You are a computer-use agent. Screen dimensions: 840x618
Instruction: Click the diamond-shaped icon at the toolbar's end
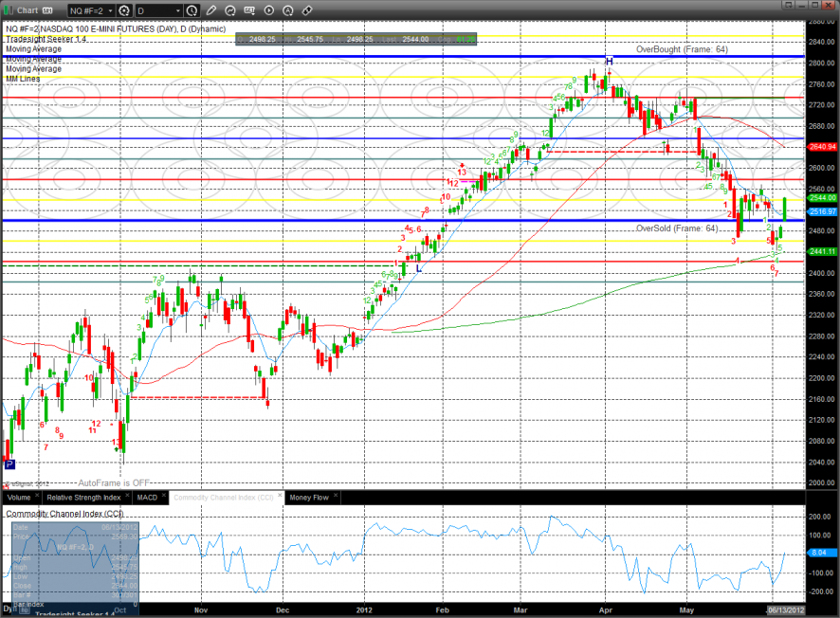pyautogui.click(x=307, y=11)
